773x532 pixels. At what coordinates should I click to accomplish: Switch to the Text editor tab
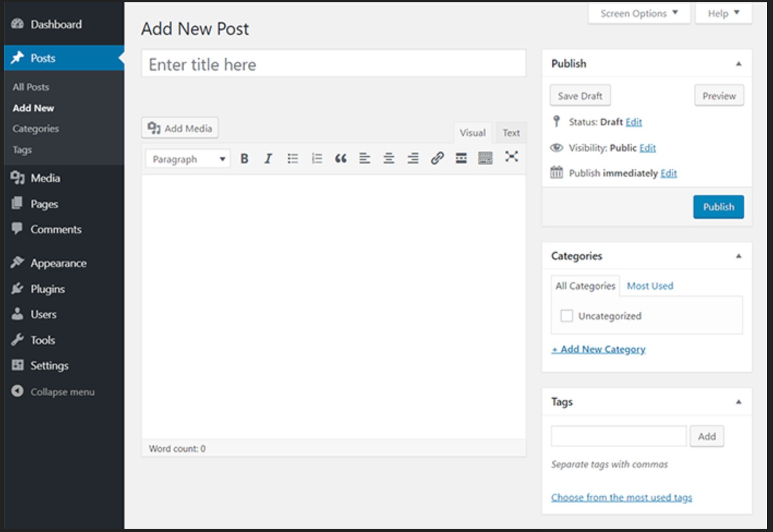pos(511,133)
